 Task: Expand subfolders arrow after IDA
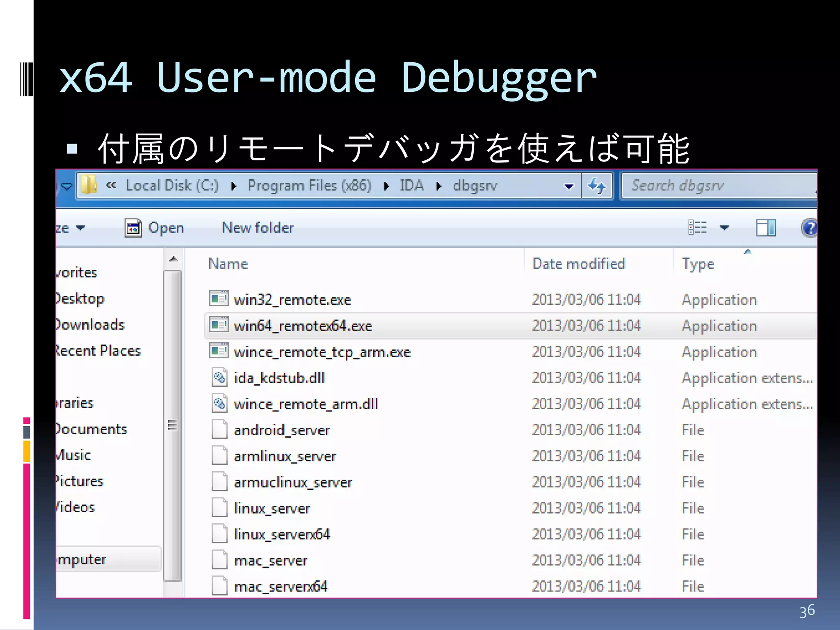(x=439, y=186)
